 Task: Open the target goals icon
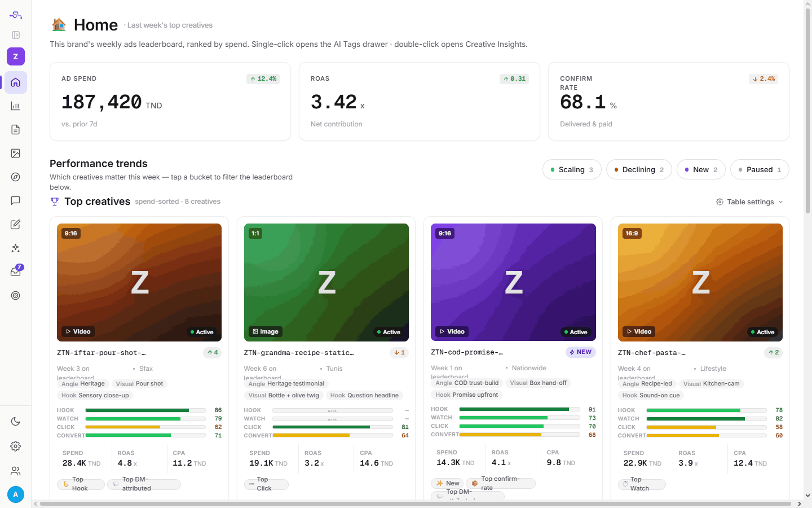click(x=16, y=295)
